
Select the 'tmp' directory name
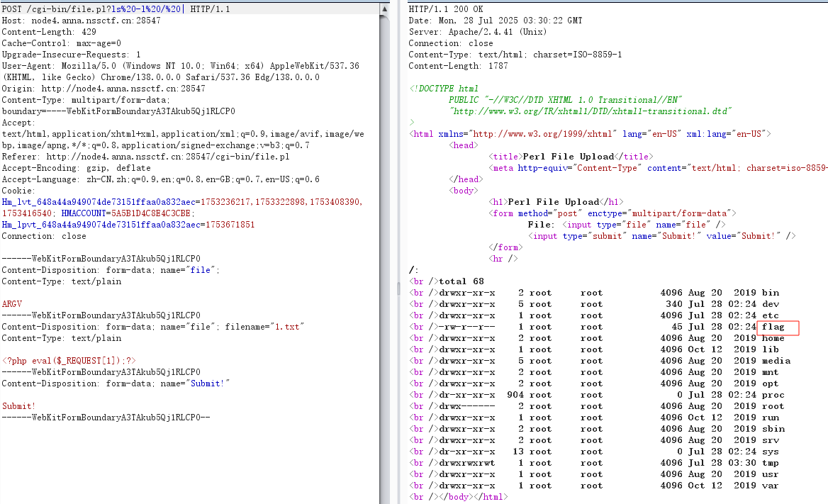771,463
